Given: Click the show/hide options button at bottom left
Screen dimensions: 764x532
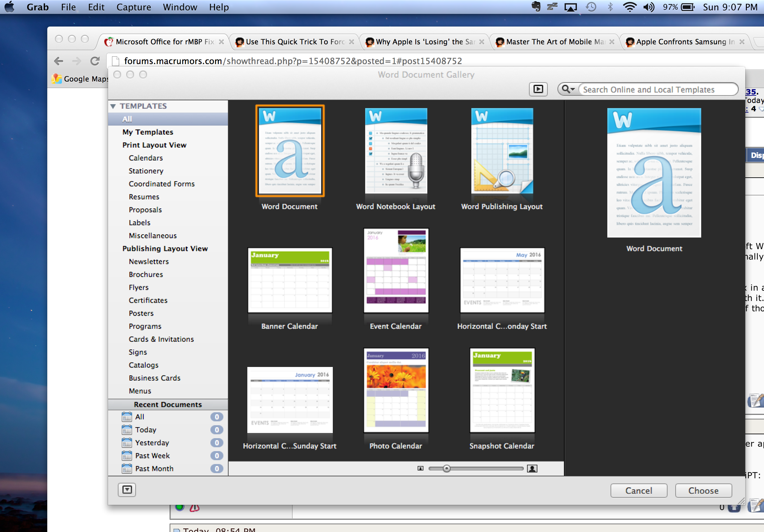Looking at the screenshot, I should tap(127, 490).
